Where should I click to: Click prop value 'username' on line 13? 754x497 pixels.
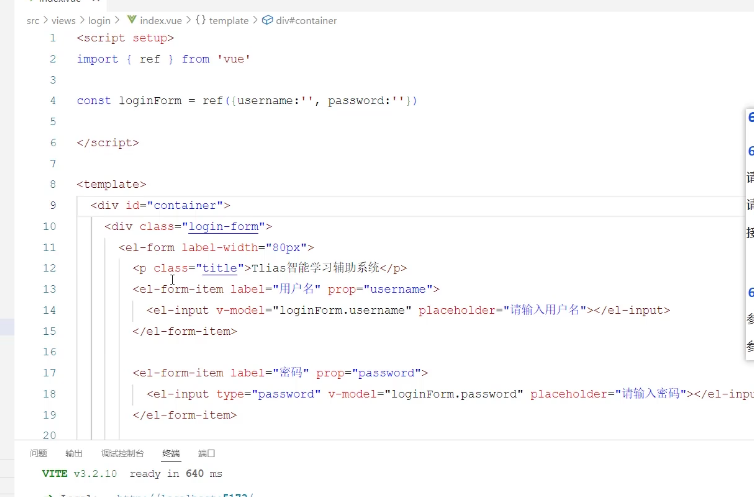click(x=398, y=289)
